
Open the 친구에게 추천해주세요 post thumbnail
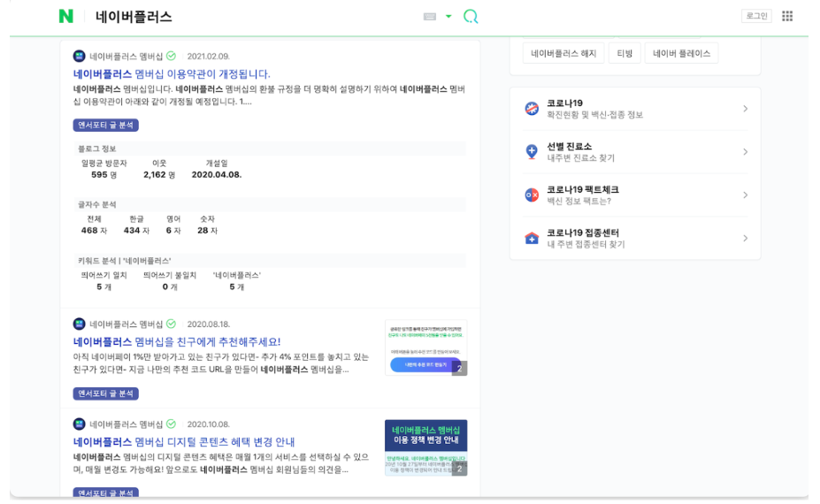coord(425,347)
